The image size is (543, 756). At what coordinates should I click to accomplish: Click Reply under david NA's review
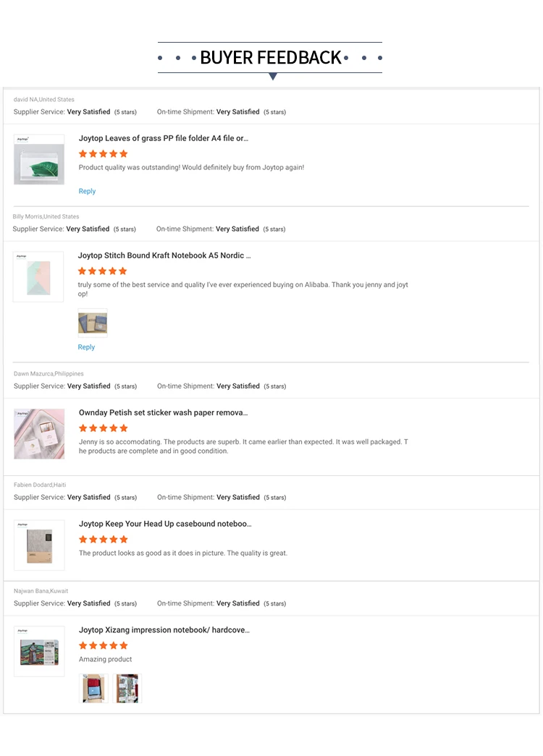(x=87, y=191)
